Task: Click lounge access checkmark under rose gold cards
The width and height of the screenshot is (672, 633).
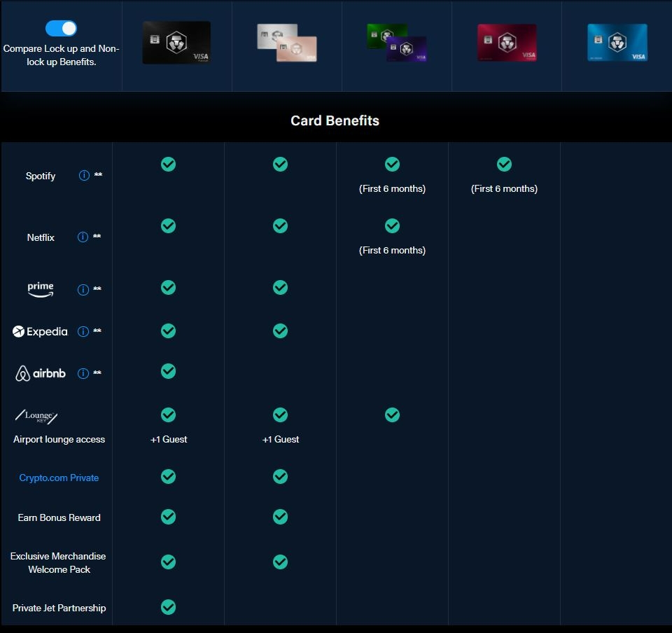Action: (x=280, y=415)
